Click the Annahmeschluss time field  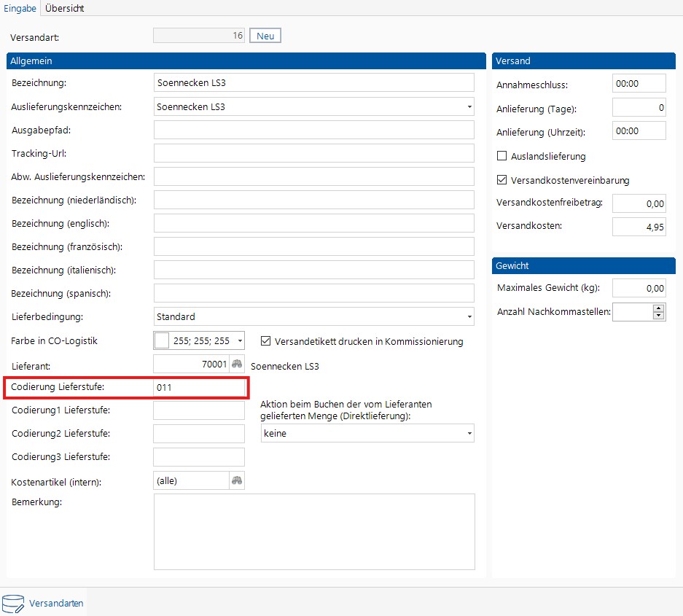point(639,83)
